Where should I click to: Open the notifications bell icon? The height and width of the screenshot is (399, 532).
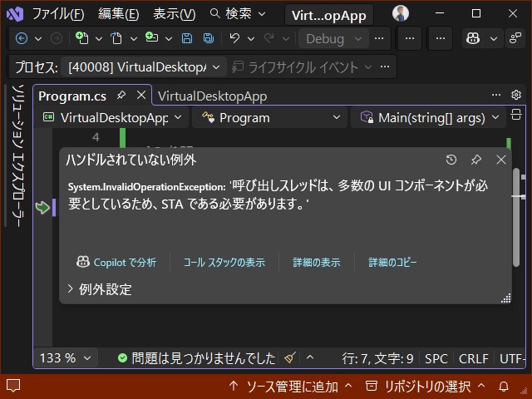coord(504,386)
